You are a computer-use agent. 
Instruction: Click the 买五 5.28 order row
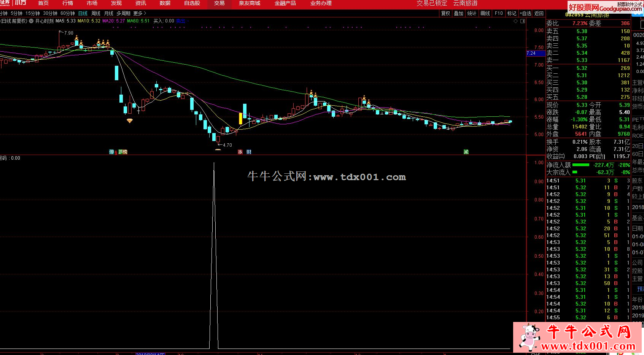tap(588, 97)
